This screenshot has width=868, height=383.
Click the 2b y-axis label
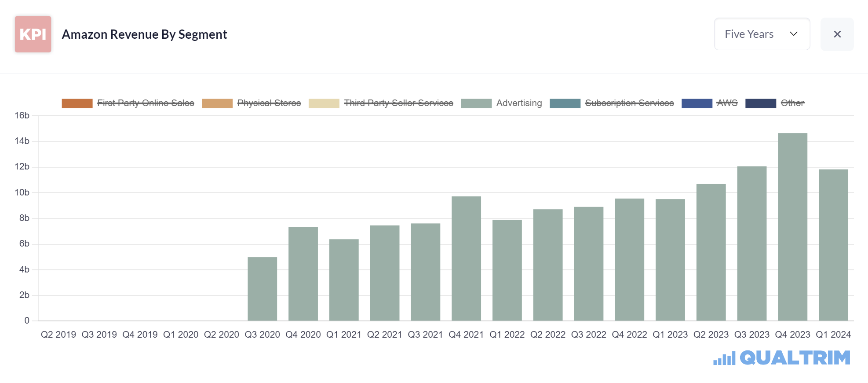point(24,295)
